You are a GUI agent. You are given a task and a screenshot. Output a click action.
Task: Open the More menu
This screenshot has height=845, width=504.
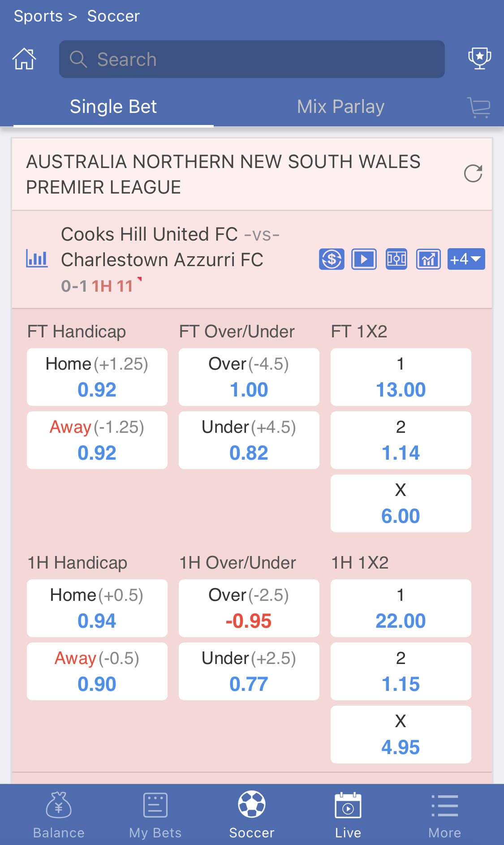(444, 815)
